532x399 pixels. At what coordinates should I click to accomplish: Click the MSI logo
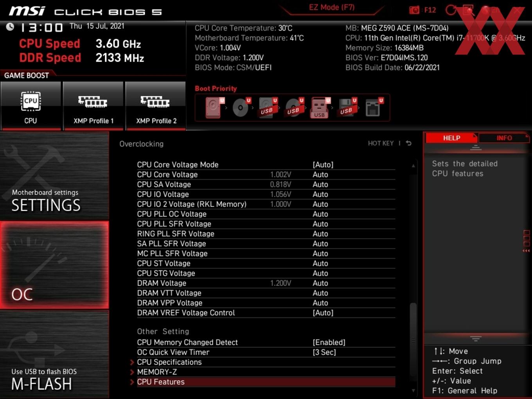[27, 11]
